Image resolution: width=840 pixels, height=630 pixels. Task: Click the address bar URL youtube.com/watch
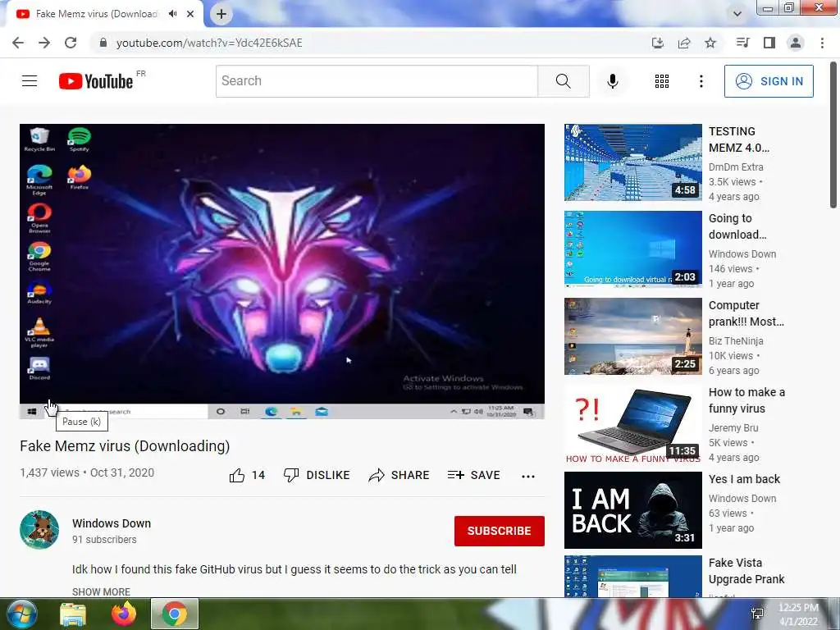(x=209, y=43)
